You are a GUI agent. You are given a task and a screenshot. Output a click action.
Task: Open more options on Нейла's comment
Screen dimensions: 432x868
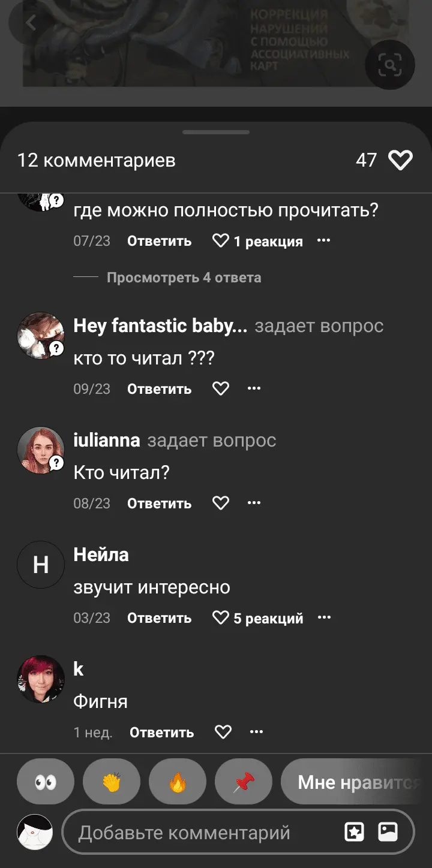coord(324,617)
